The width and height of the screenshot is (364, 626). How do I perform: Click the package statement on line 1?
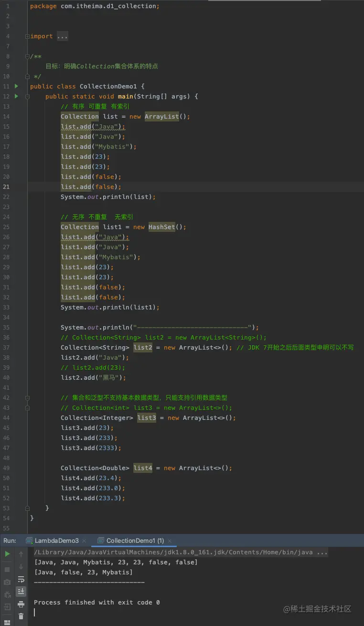[x=95, y=6]
